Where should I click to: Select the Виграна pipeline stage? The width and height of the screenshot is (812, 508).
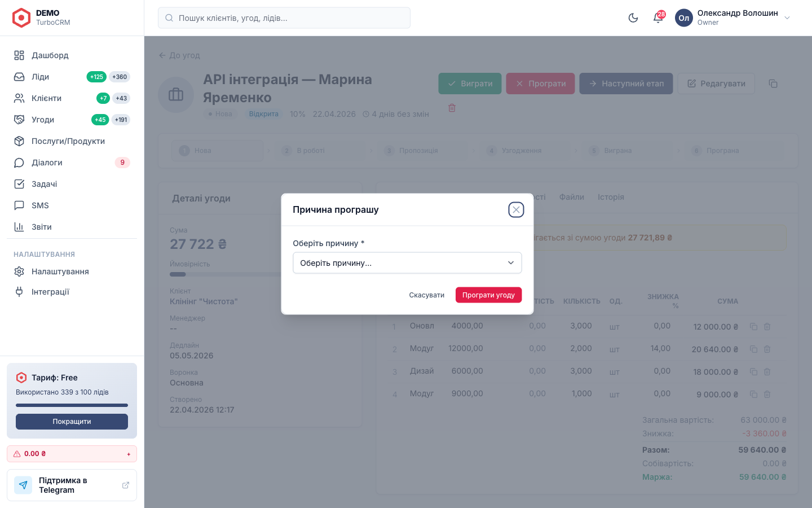point(628,151)
